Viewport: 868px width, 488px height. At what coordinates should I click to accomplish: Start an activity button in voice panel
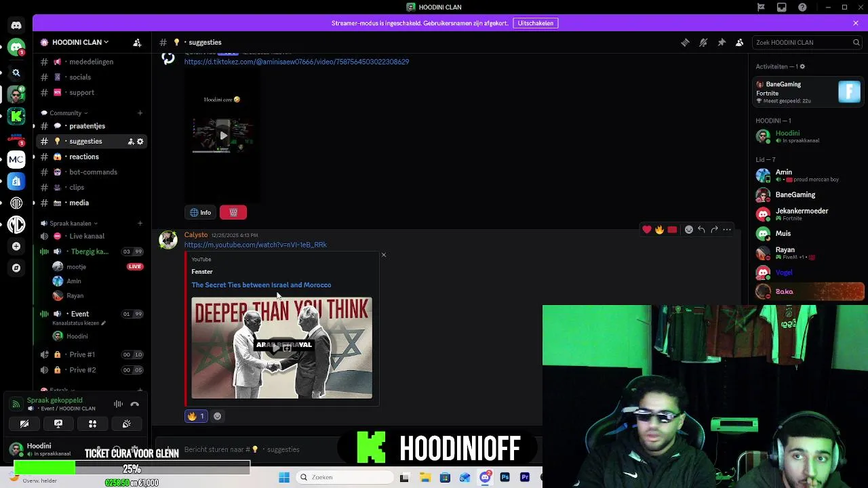pyautogui.click(x=92, y=424)
